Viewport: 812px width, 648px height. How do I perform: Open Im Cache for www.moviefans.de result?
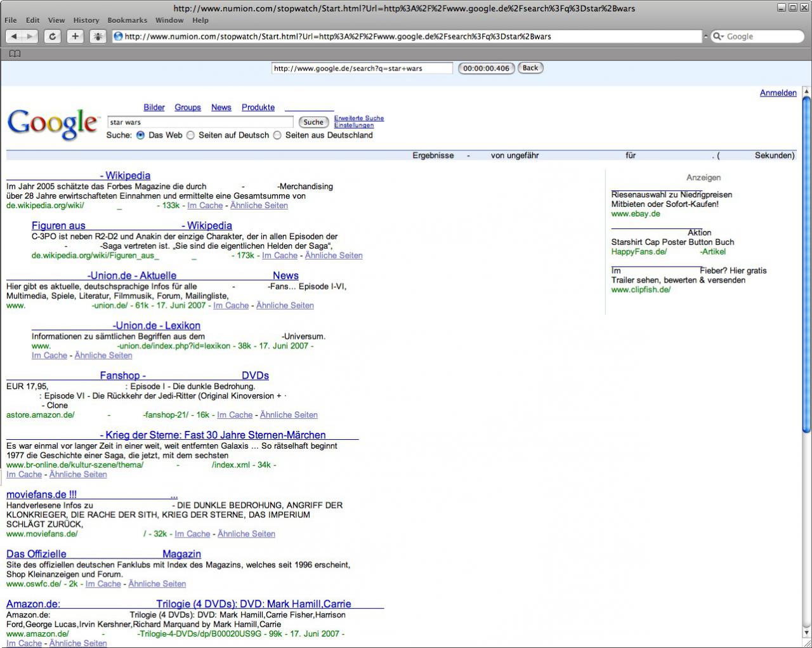click(x=192, y=534)
